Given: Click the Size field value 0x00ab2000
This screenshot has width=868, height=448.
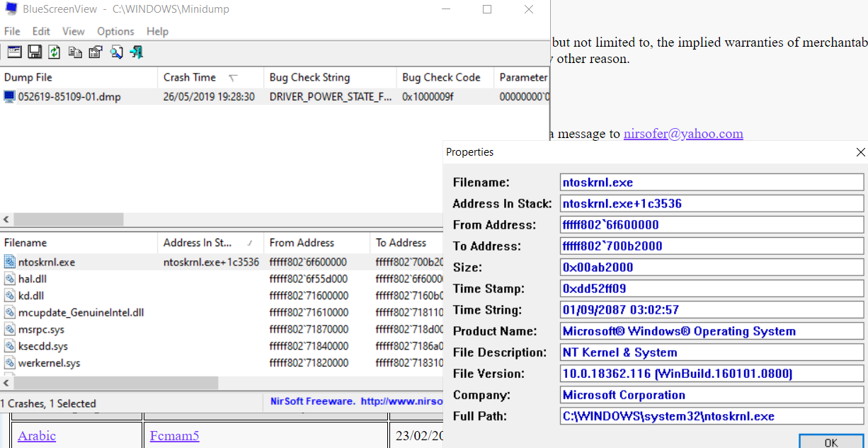Looking at the screenshot, I should 712,268.
